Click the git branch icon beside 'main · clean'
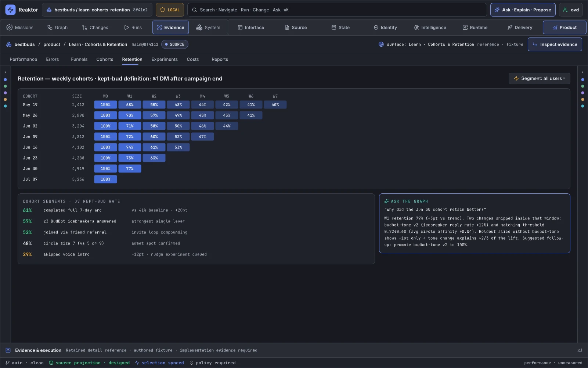 tap(7, 363)
